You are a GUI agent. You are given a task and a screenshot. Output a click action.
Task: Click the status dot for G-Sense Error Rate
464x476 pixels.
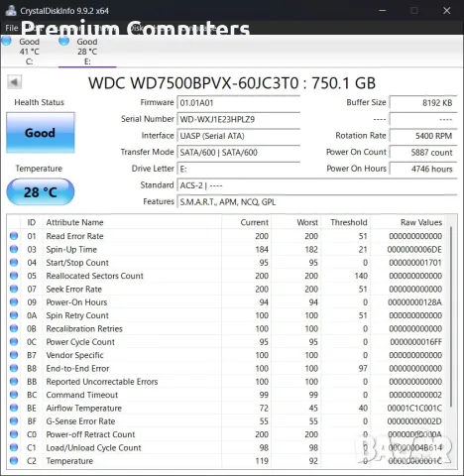tap(14, 420)
